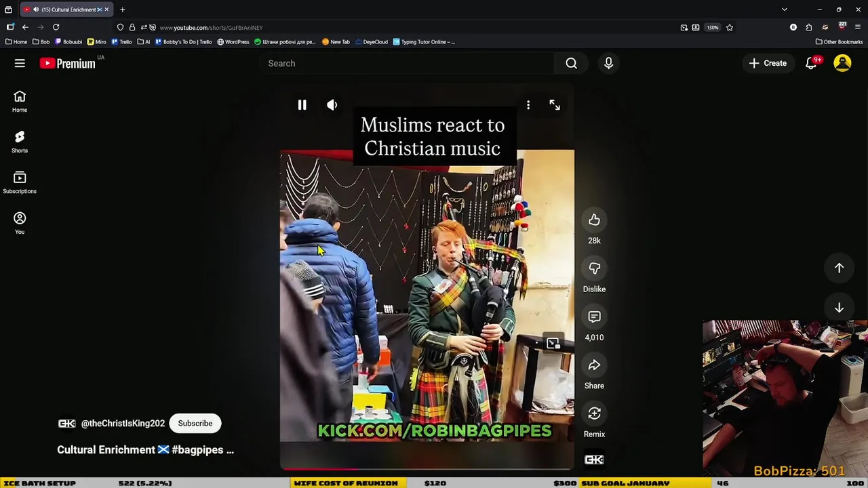Open YouTube notifications bell
The width and height of the screenshot is (868, 488).
(x=811, y=63)
